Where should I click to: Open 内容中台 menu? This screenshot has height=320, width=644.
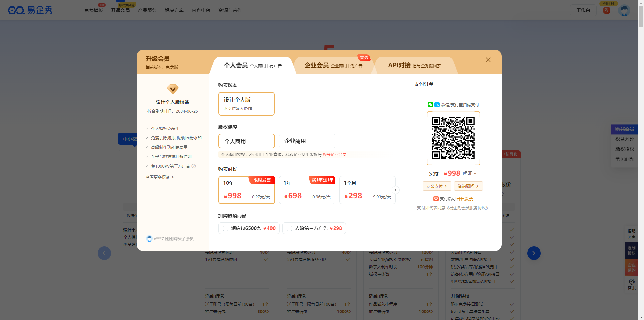(x=201, y=10)
